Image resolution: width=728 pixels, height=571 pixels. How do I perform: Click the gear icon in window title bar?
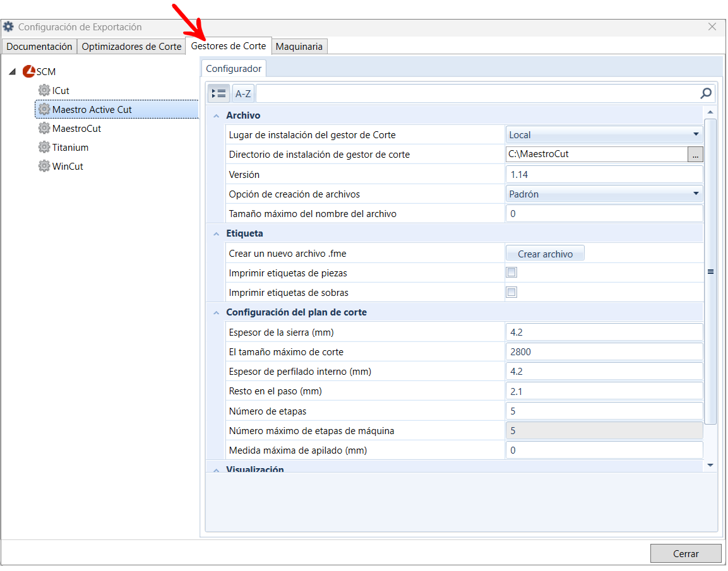pyautogui.click(x=8, y=27)
